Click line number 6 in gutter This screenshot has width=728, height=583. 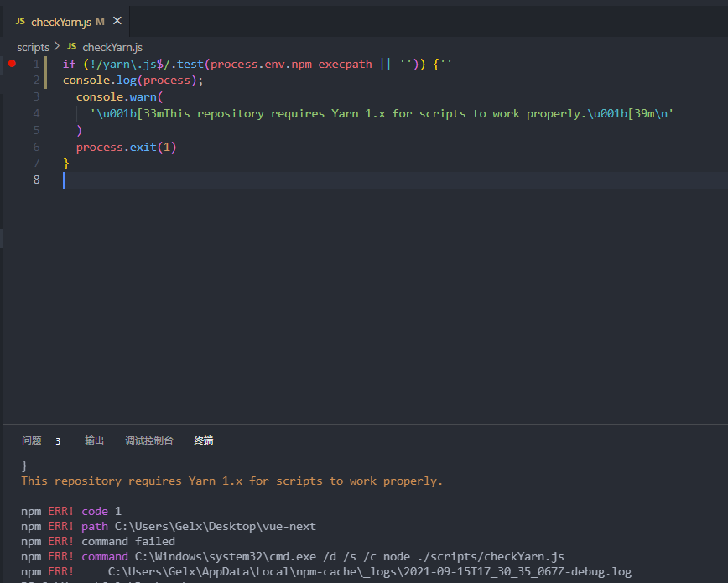(36, 147)
